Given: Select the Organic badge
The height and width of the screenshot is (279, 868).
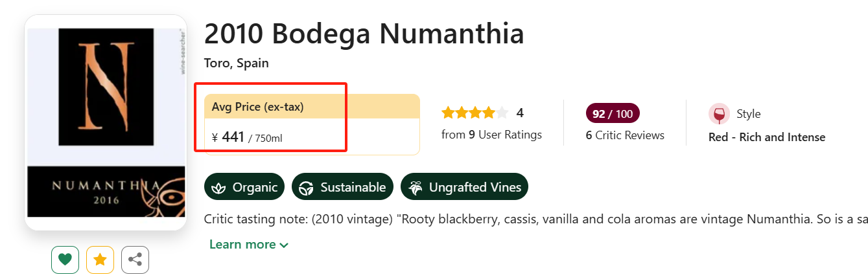Looking at the screenshot, I should 244,187.
